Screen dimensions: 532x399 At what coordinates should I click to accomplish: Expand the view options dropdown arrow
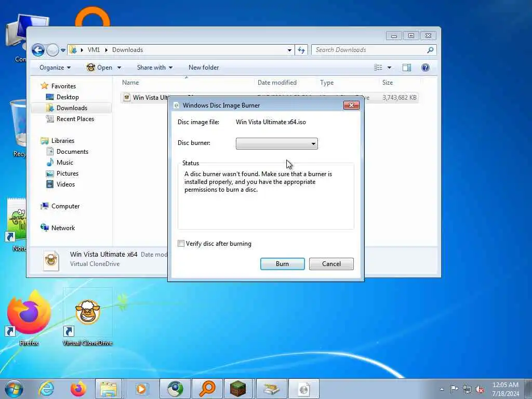[x=389, y=68]
